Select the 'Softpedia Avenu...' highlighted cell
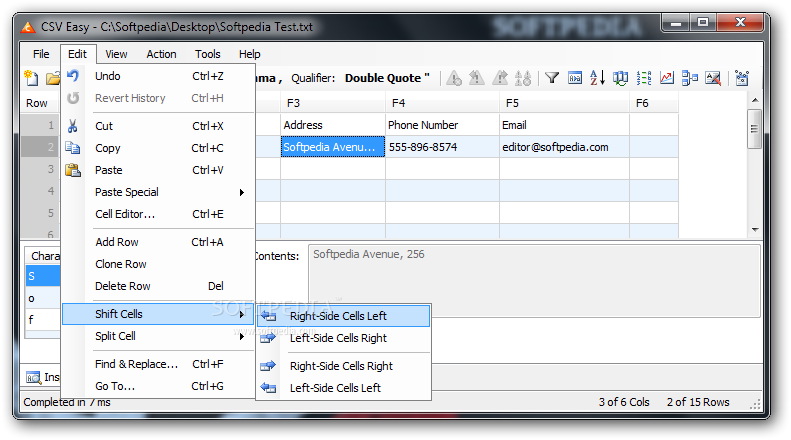 click(333, 147)
